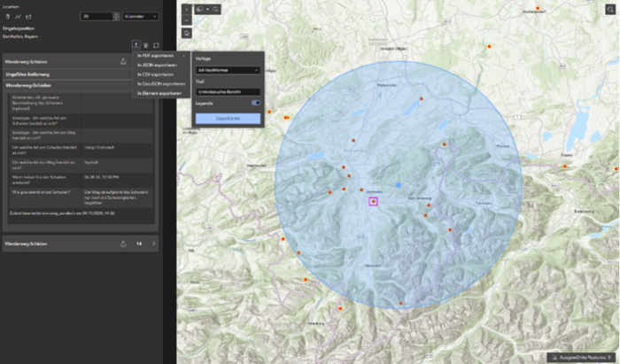Click the blue location dot on map
This screenshot has height=364, width=620.
pos(399,185)
